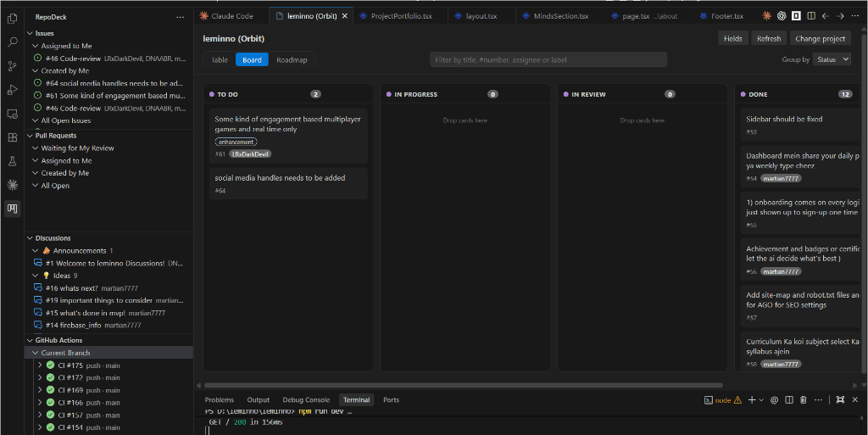The height and width of the screenshot is (435, 868).
Task: Open Testing flask icon in activity bar
Action: [12, 161]
